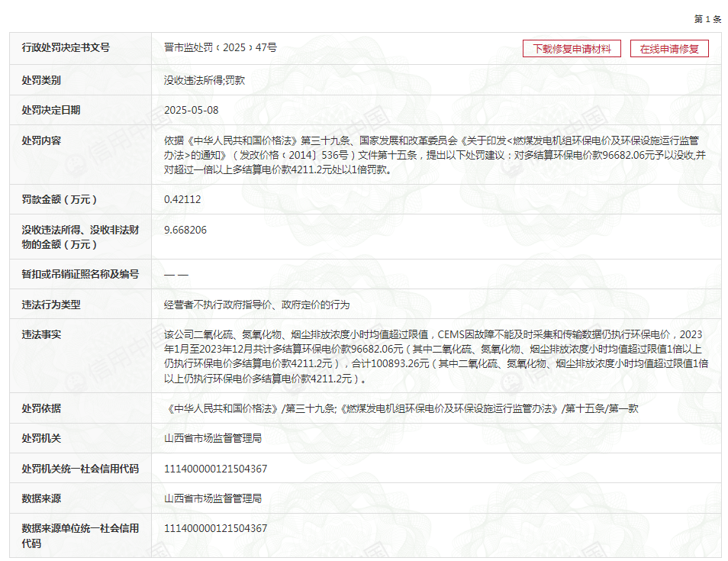Click the 处罚内容 row label
Screen dimensions: 728x561
point(41,140)
